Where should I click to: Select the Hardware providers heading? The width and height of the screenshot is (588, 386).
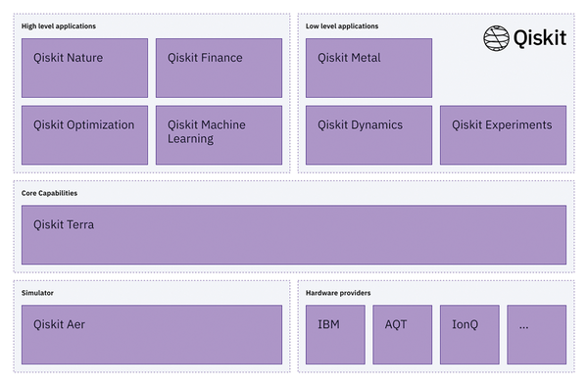tap(338, 293)
